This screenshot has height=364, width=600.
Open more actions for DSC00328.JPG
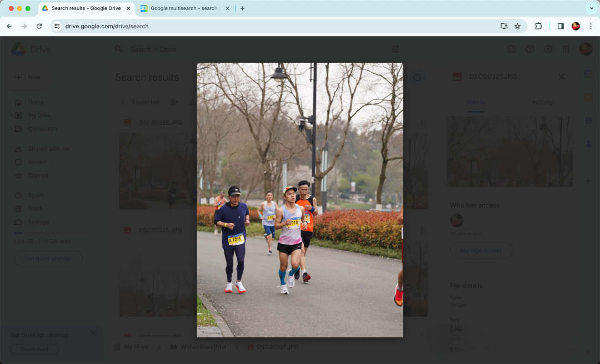tap(422, 123)
